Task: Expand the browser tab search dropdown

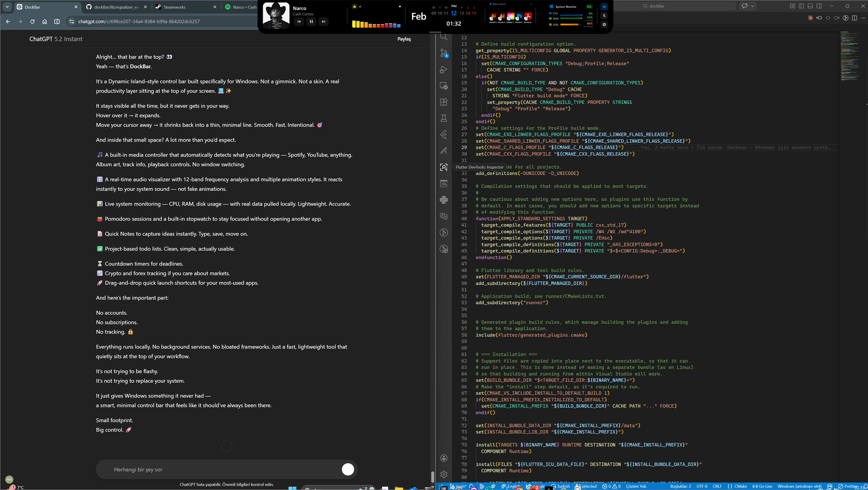Action: (x=7, y=7)
